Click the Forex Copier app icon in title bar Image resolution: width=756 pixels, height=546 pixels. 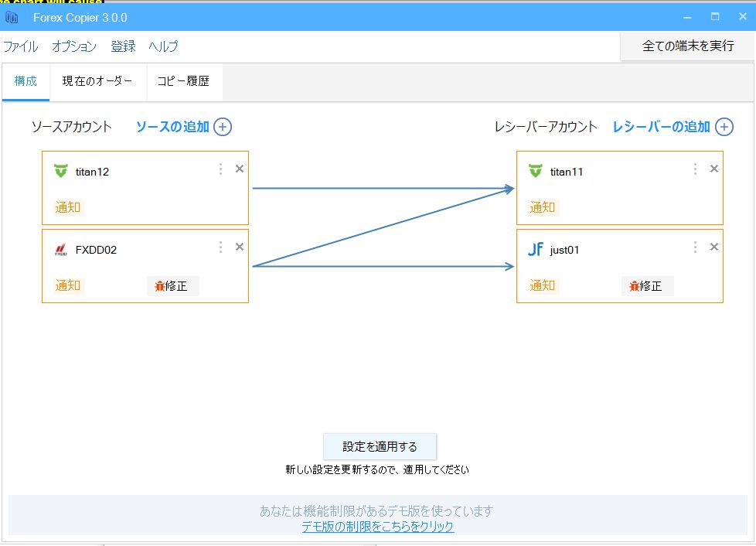click(11, 16)
